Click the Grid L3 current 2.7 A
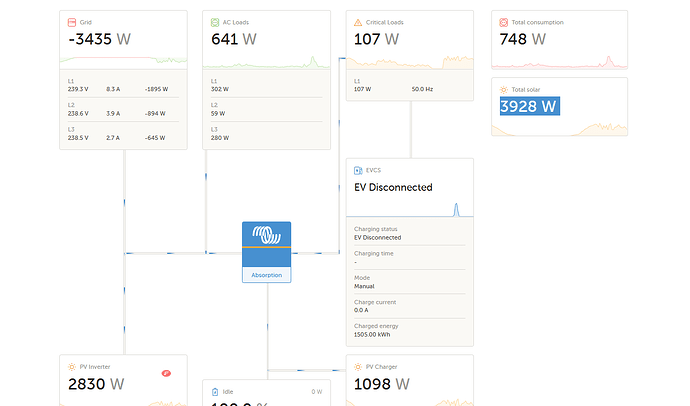This screenshot has width=690, height=406. [113, 138]
